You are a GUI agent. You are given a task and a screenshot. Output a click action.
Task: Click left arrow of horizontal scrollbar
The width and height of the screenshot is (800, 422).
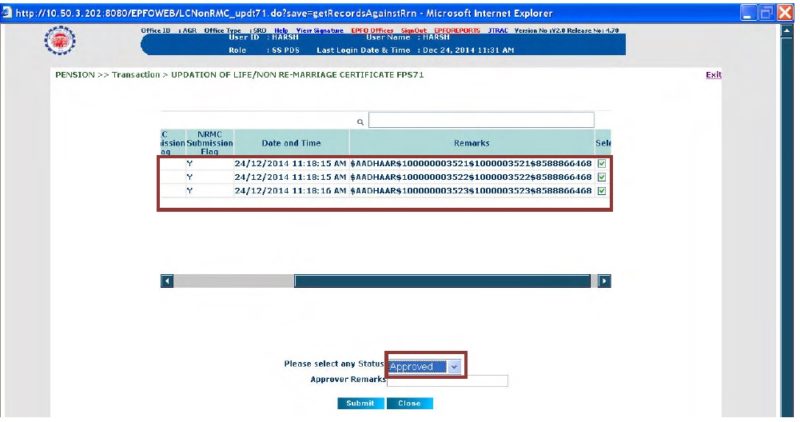point(168,281)
